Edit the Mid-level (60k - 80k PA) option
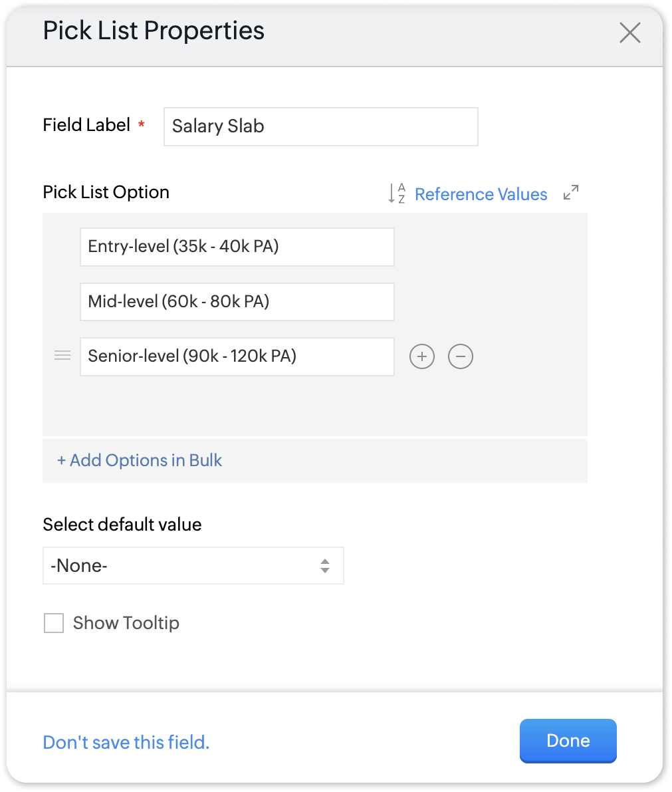The width and height of the screenshot is (672, 792). [237, 302]
